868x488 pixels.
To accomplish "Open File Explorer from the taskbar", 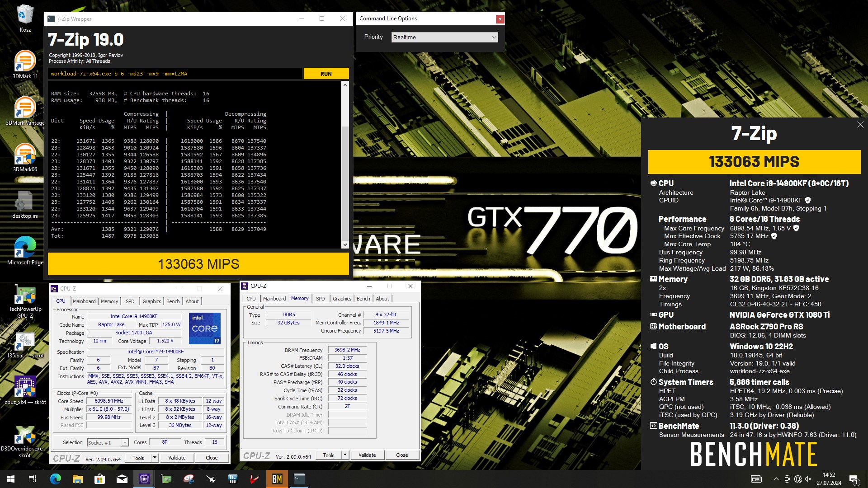I will (77, 479).
